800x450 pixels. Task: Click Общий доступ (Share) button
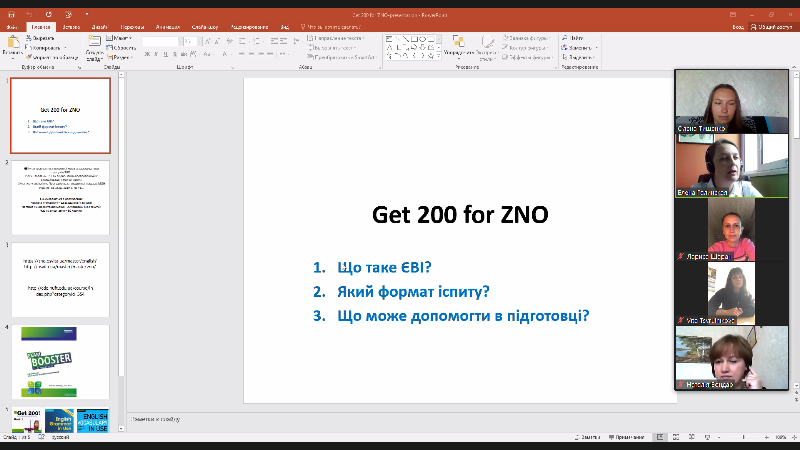tap(771, 27)
